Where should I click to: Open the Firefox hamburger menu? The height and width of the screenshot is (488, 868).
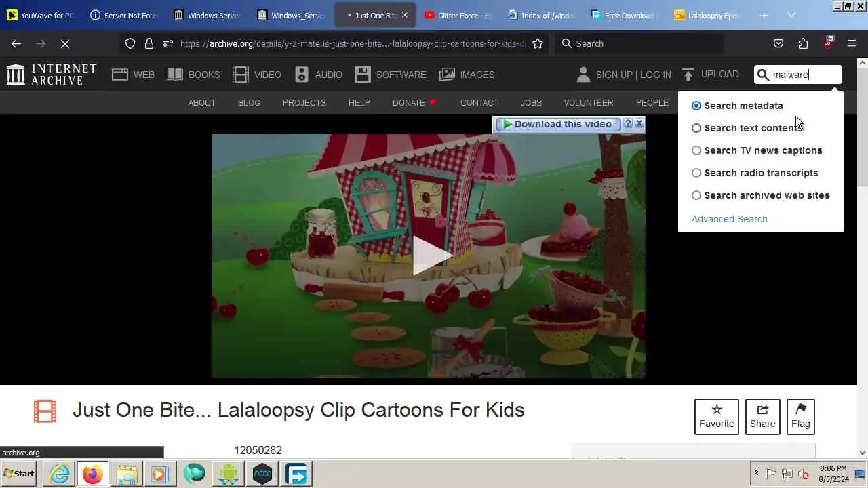coord(852,43)
